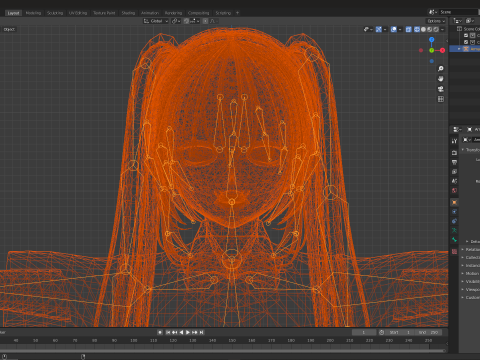Open the Object Constraints properties tab
Screen dimensions: 480x360
pyautogui.click(x=454, y=221)
